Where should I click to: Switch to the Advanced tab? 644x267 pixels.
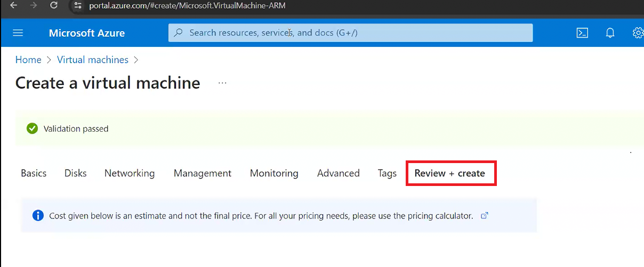click(x=339, y=173)
